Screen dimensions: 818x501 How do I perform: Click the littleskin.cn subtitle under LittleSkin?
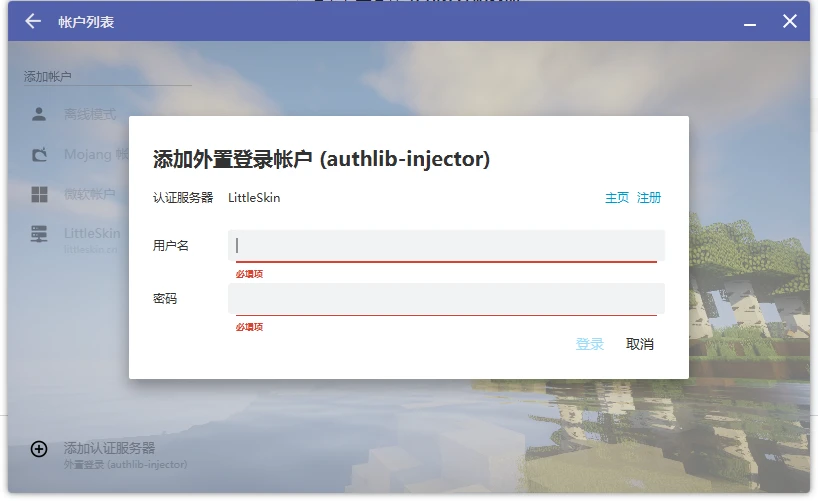[91, 248]
